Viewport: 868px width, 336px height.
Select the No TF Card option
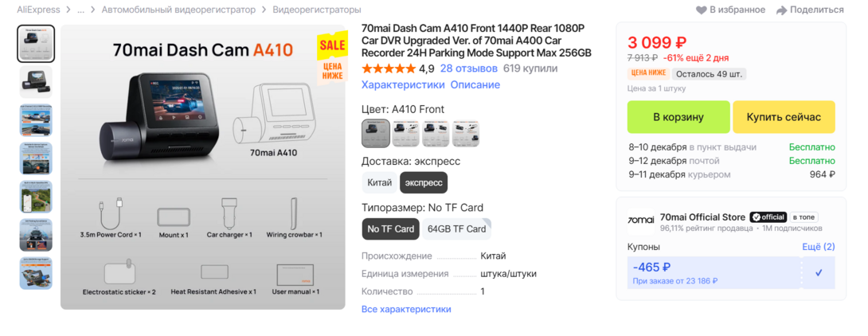[x=390, y=229]
